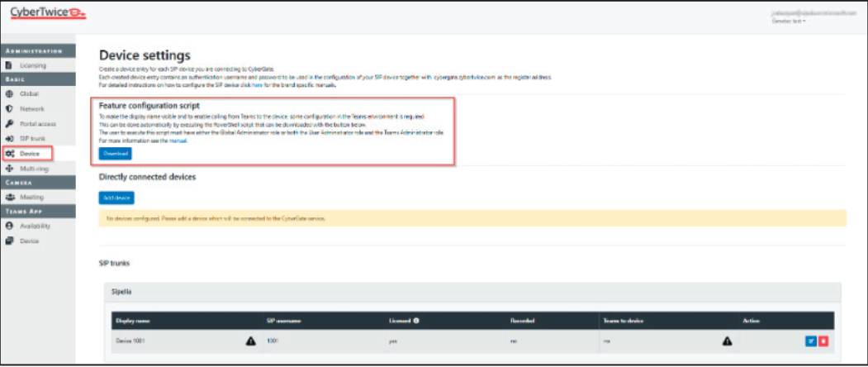Click the Teams to device column header

[x=623, y=321]
